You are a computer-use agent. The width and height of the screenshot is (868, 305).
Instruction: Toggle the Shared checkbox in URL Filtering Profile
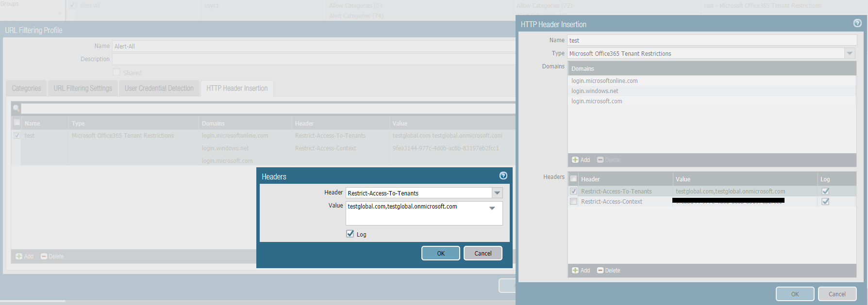(x=117, y=72)
